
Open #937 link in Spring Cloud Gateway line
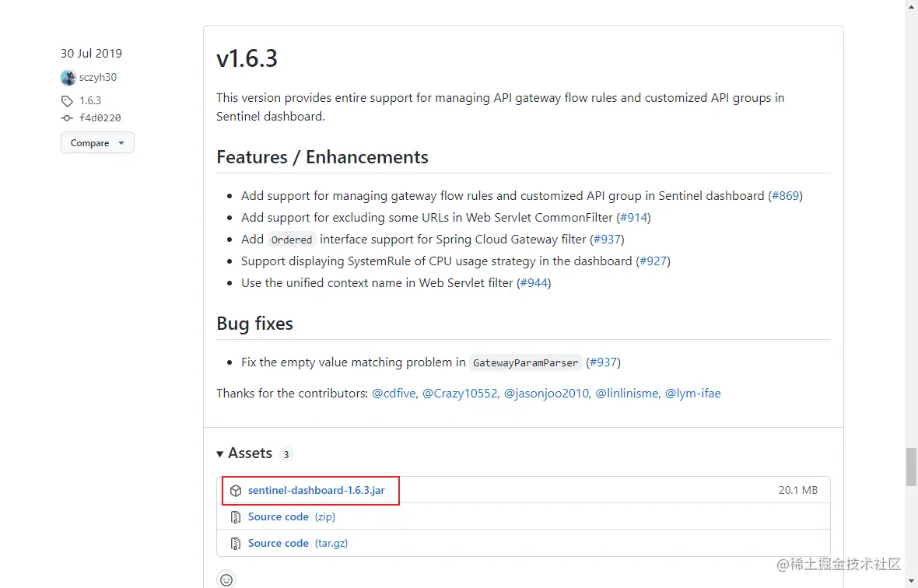point(607,240)
